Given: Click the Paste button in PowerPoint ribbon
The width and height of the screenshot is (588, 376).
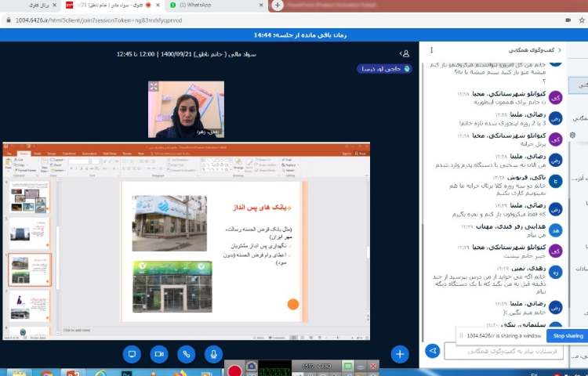Looking at the screenshot, I should point(9,164).
